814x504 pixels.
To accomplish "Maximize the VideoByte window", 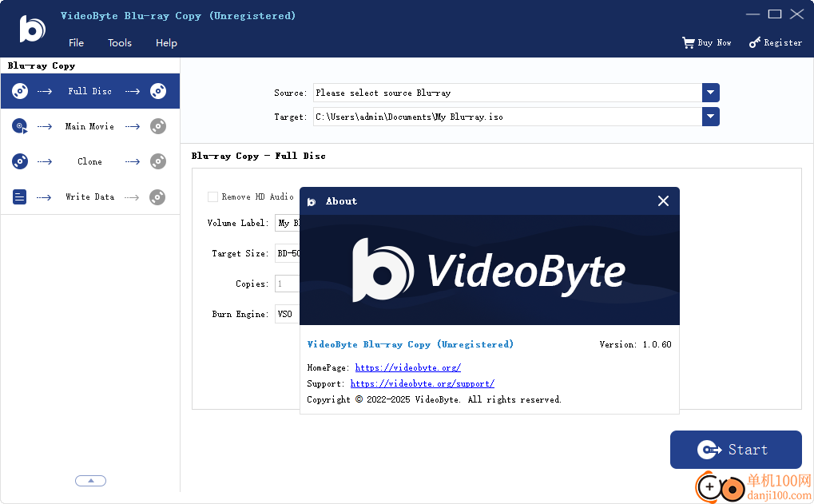I will coord(775,14).
